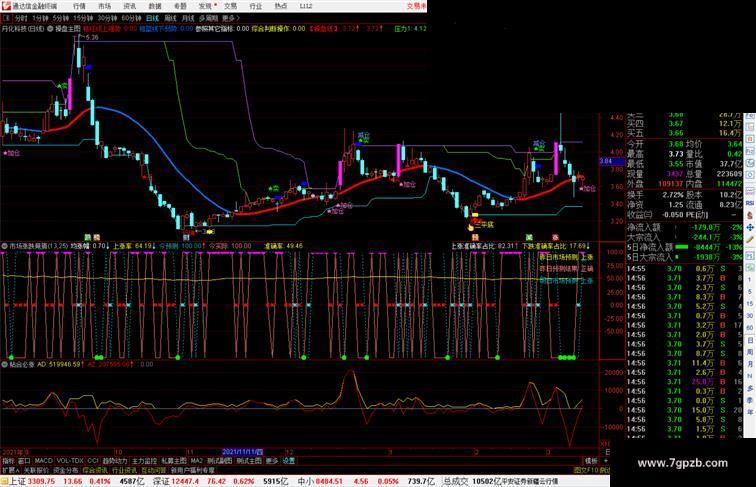
Task: Click the 窗口 tab at bottom
Action: (x=24, y=461)
